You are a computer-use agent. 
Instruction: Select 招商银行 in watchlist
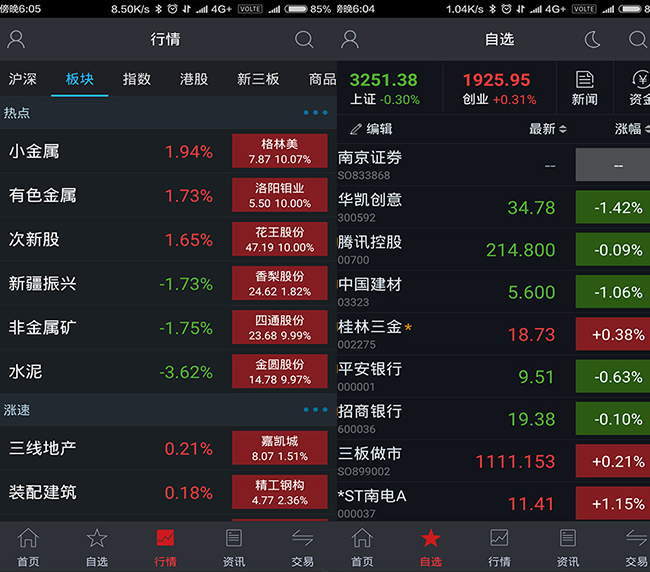(494, 419)
